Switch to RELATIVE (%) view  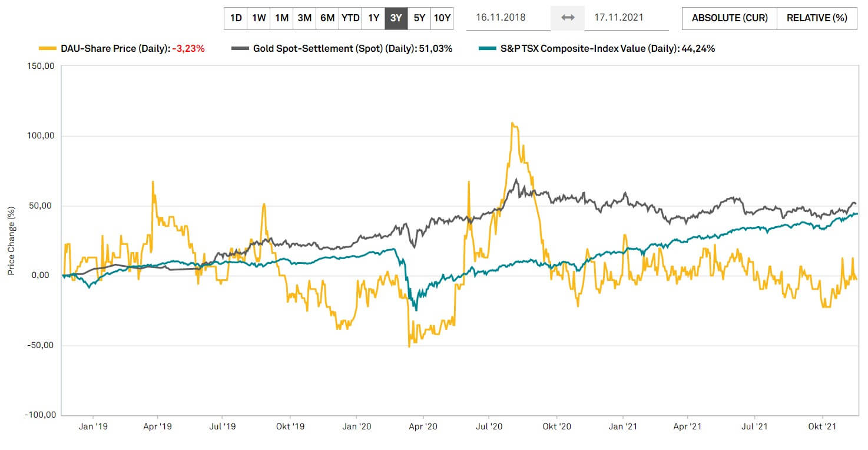tap(817, 18)
